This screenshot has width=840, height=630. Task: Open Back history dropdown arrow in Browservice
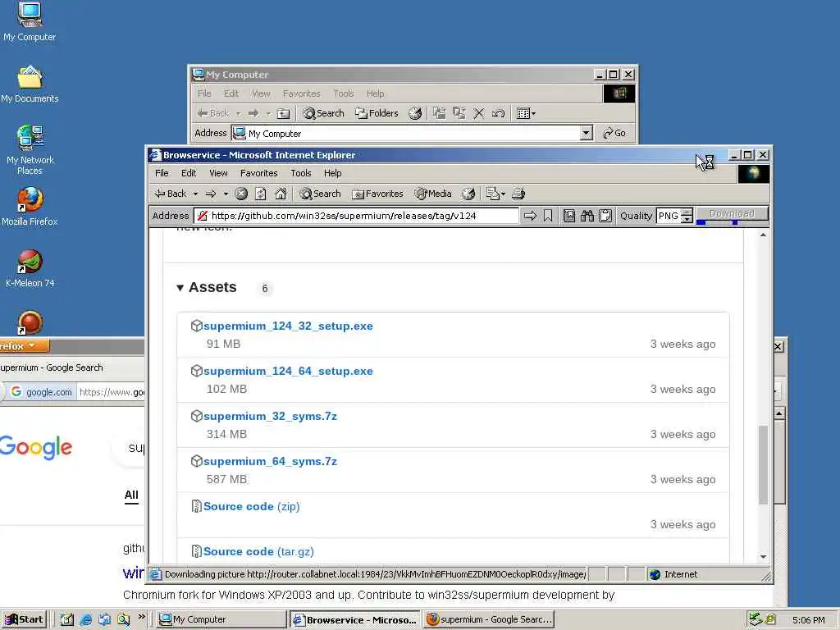195,194
